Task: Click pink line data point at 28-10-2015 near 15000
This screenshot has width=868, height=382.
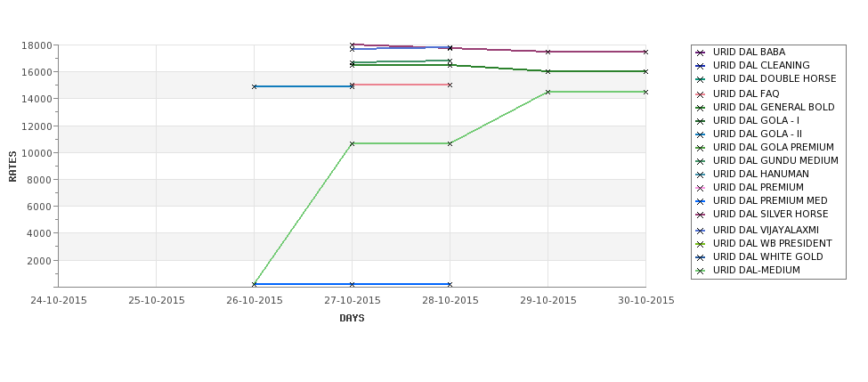Action: (x=450, y=85)
